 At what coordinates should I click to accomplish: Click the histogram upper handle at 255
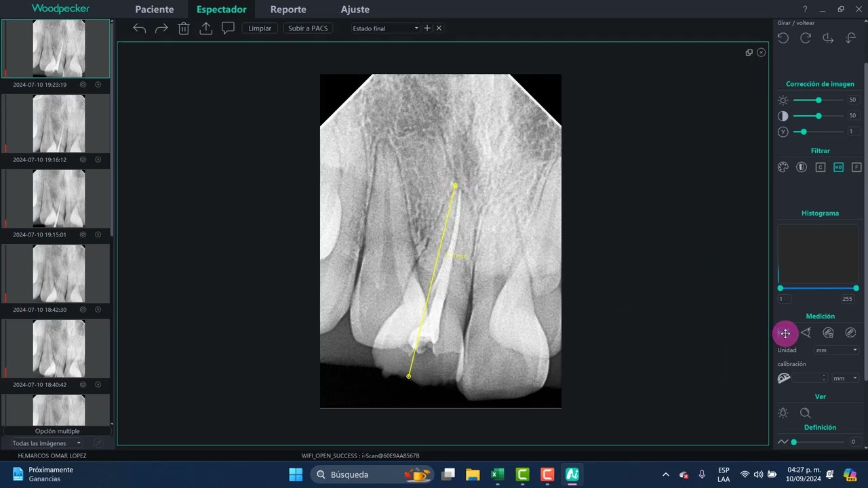tap(856, 288)
